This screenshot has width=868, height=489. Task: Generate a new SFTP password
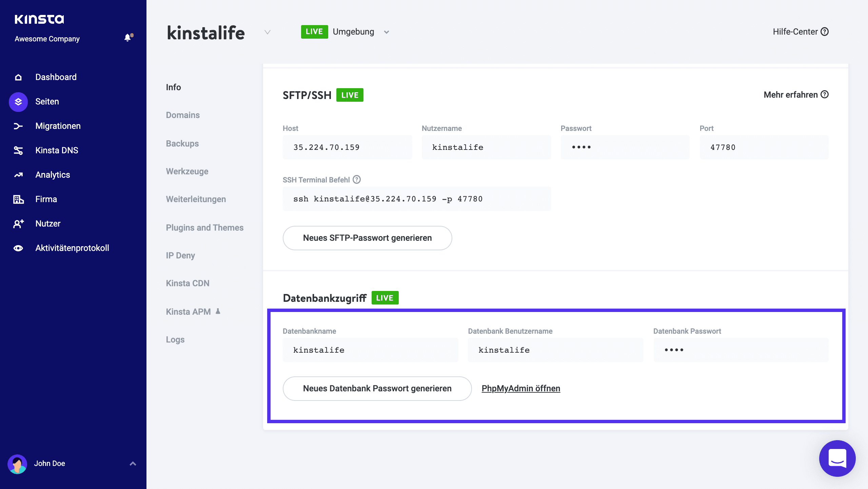pyautogui.click(x=367, y=238)
